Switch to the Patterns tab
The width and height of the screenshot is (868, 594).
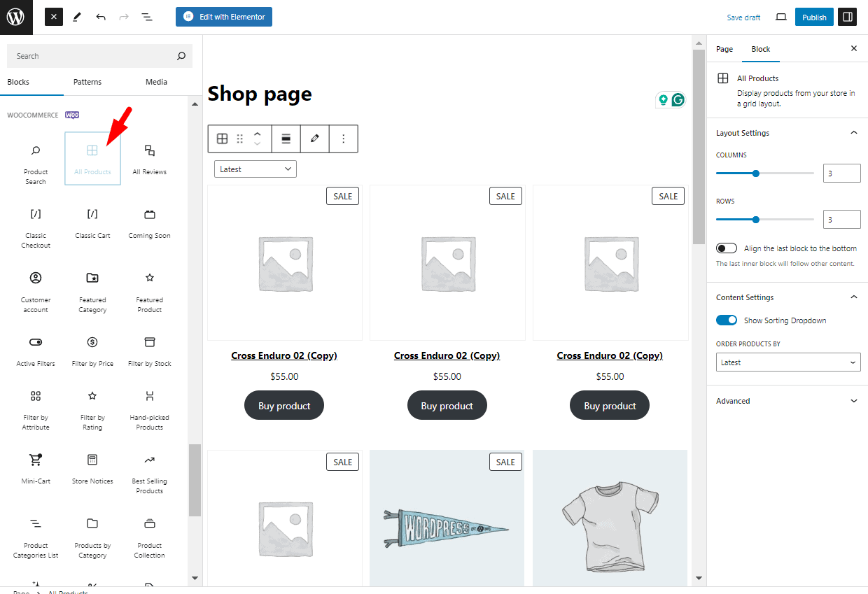coord(87,82)
